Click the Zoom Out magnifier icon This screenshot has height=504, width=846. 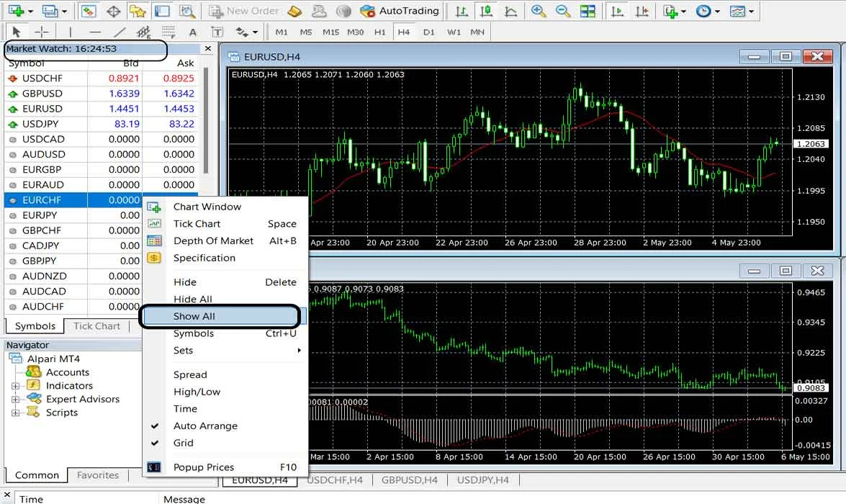563,11
